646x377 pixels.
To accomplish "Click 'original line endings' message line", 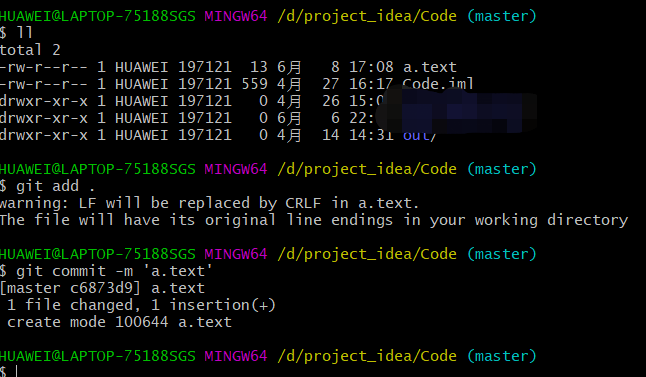I will pyautogui.click(x=314, y=220).
